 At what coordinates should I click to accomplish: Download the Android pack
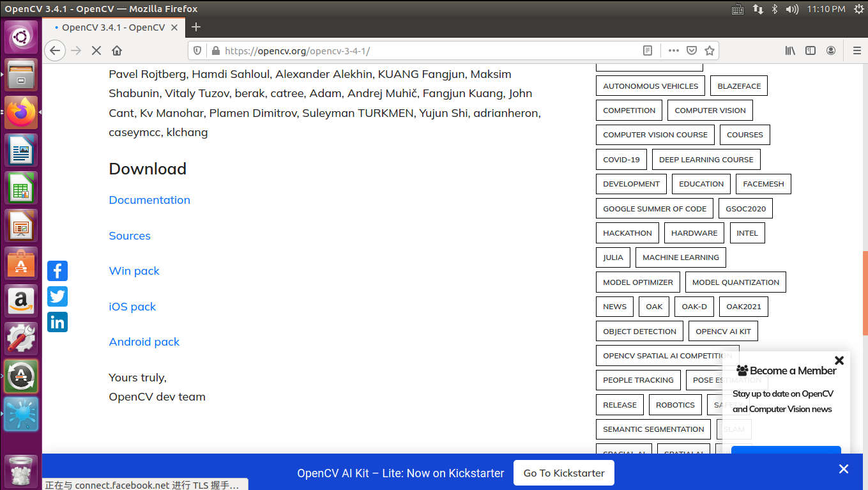[x=144, y=342]
